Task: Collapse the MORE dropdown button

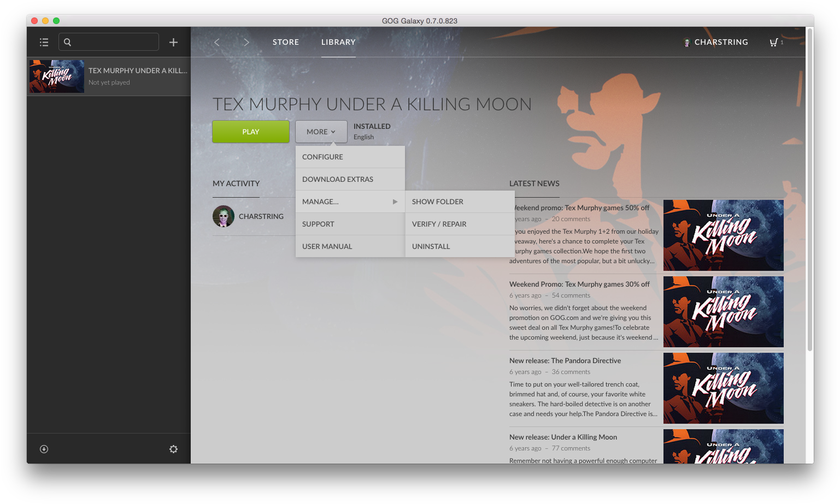Action: tap(321, 132)
